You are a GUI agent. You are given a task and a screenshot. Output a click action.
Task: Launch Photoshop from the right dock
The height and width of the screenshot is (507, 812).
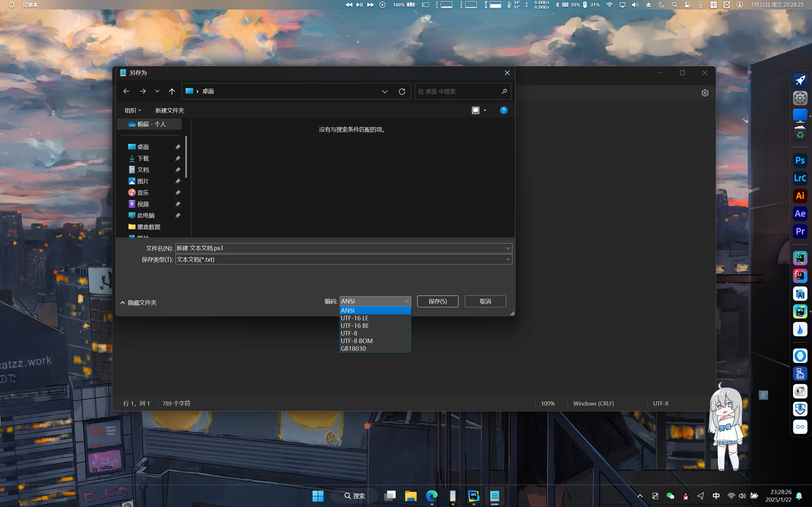pos(800,160)
